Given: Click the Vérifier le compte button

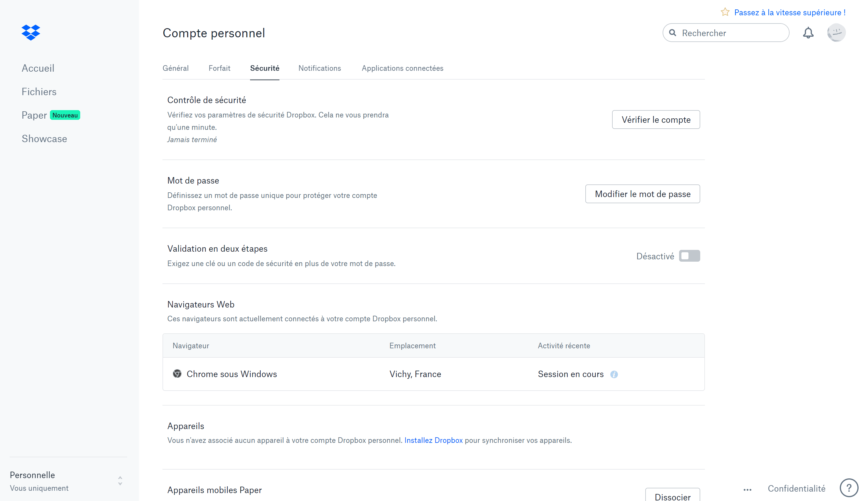Looking at the screenshot, I should click(656, 120).
